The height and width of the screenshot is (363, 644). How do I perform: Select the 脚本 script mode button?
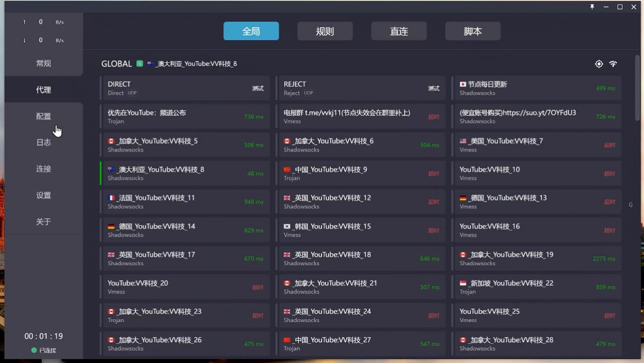pyautogui.click(x=473, y=31)
